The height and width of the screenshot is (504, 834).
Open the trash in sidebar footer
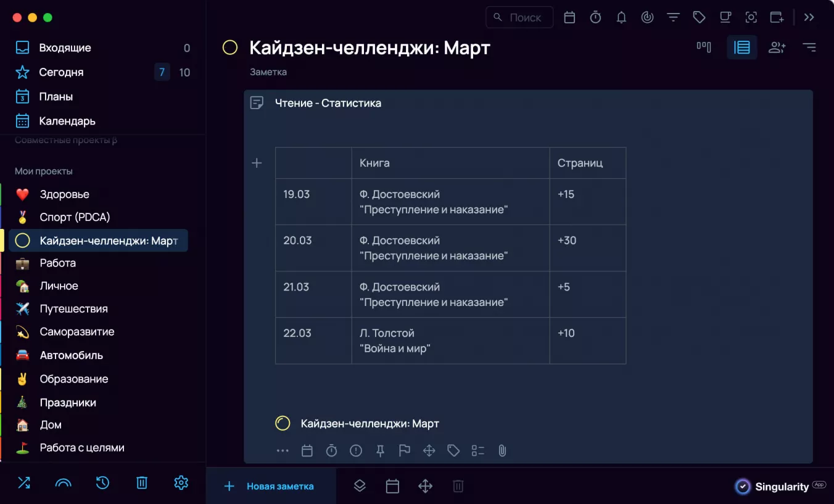(142, 483)
